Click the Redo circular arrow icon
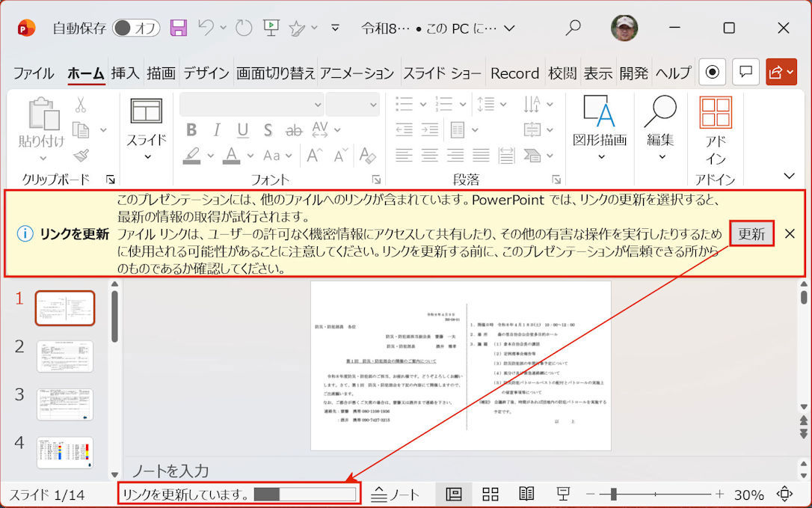 [x=244, y=28]
